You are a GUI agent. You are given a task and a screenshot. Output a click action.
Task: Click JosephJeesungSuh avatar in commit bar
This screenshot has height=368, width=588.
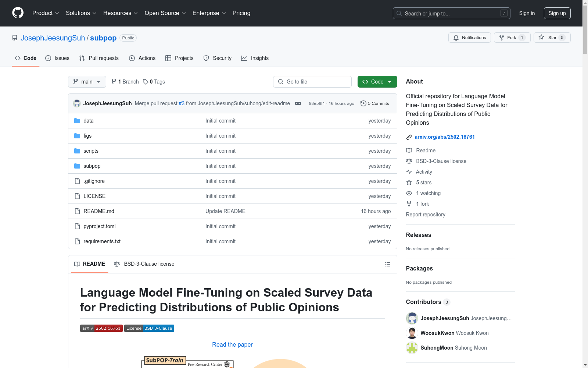pyautogui.click(x=77, y=103)
